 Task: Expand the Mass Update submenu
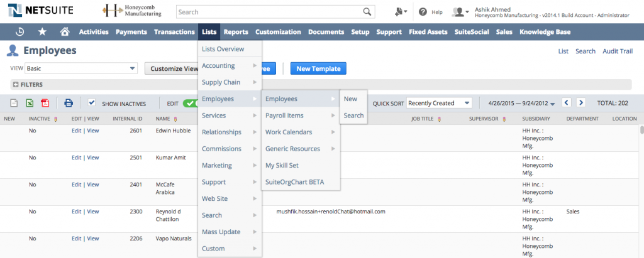[230, 232]
